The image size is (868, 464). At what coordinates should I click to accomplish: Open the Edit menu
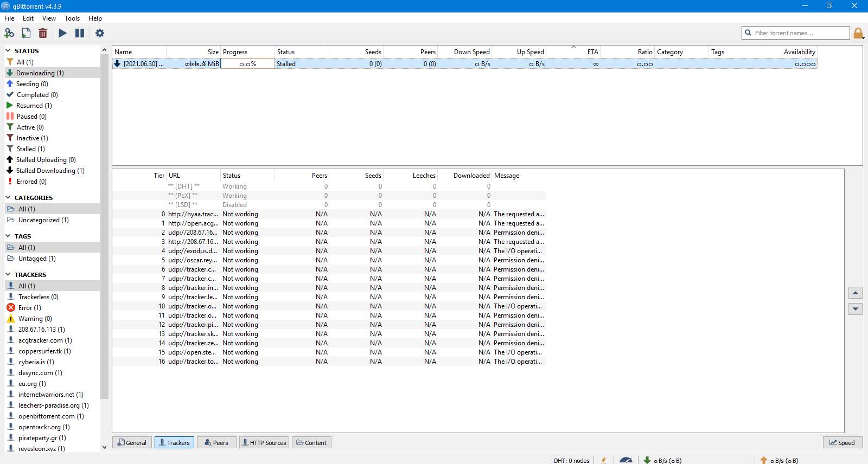tap(28, 18)
